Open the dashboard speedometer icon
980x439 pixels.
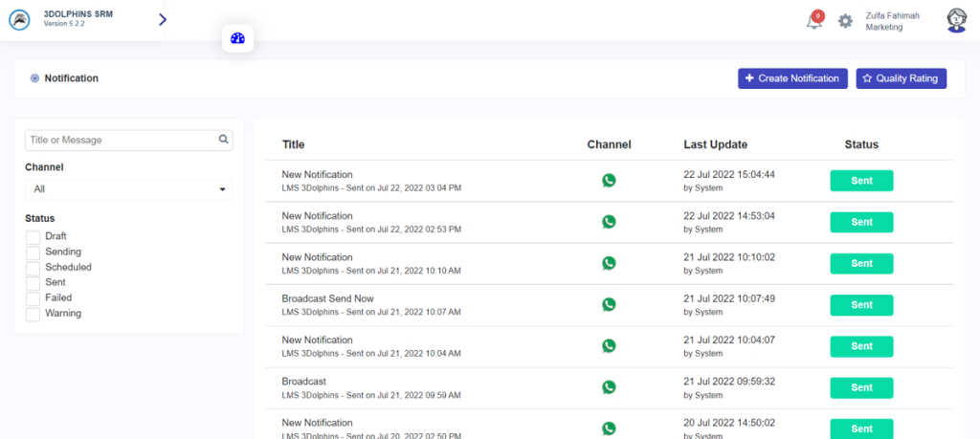click(x=238, y=38)
